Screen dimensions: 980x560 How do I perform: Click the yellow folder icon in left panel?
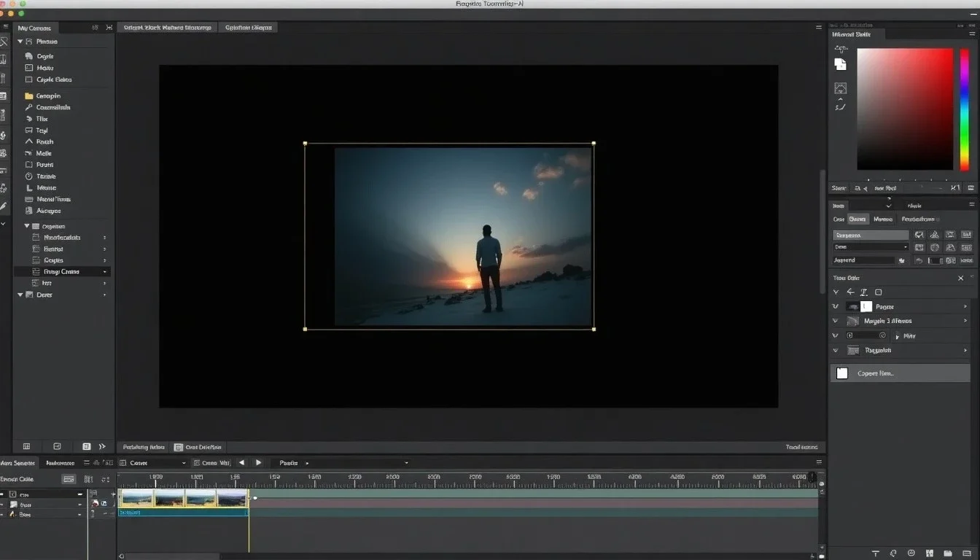(29, 96)
